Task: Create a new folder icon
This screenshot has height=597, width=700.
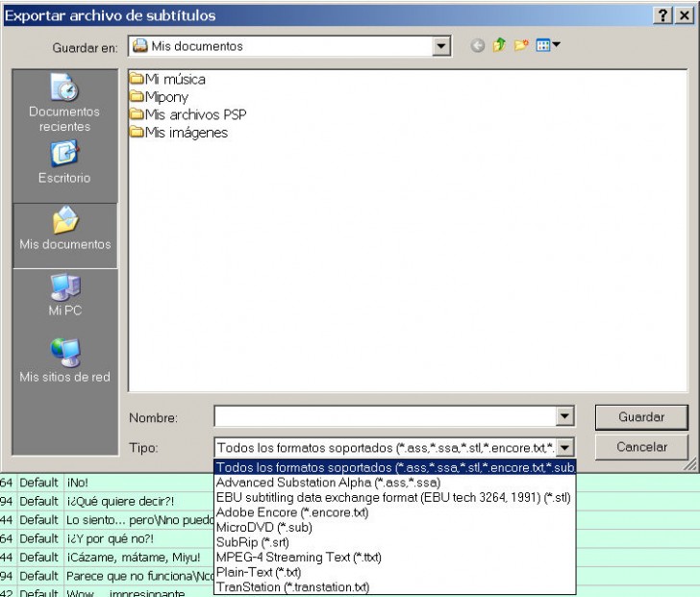Action: (x=520, y=46)
